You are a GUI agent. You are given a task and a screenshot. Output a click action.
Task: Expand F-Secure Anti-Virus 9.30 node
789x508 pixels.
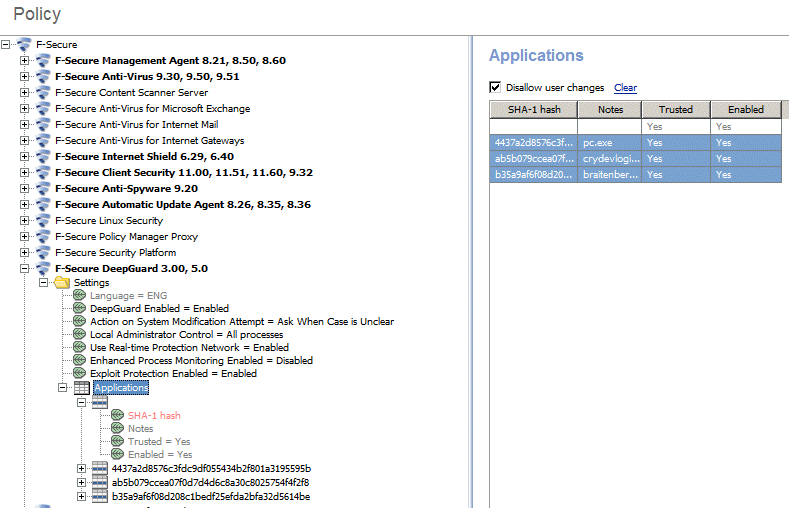pos(24,77)
